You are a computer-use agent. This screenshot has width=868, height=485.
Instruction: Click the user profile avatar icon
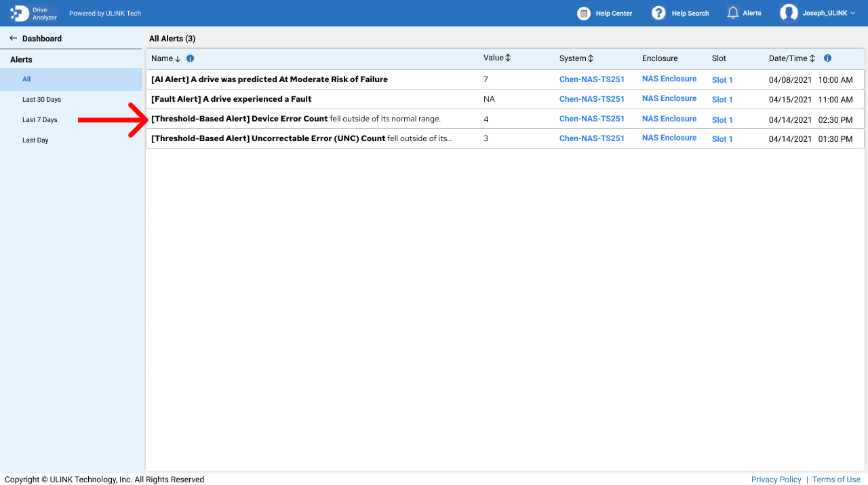pyautogui.click(x=788, y=13)
